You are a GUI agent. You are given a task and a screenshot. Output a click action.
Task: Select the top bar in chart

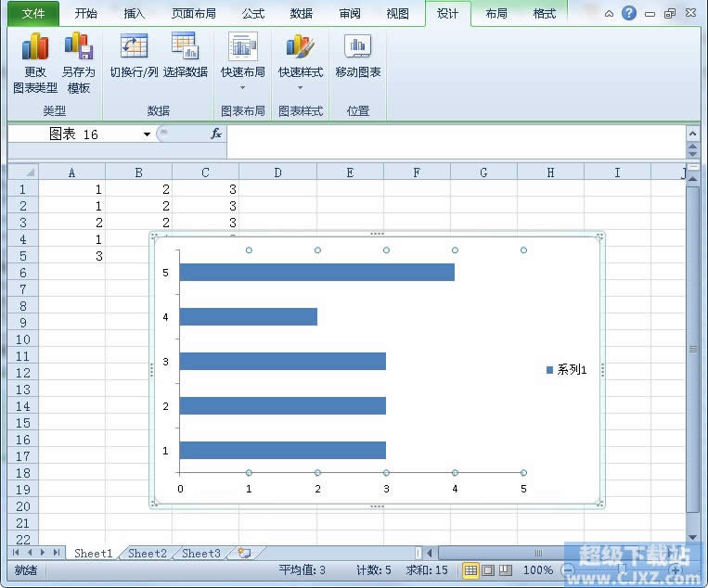pos(316,272)
